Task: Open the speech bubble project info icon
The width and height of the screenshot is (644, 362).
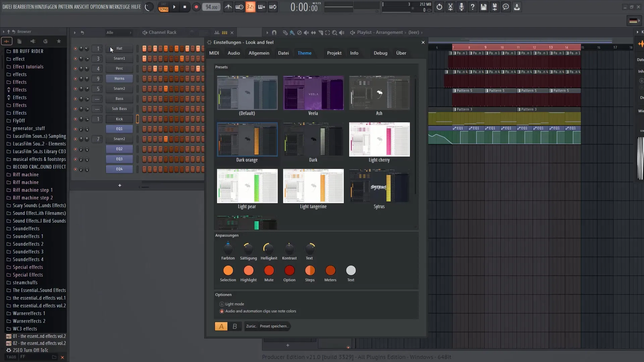Action: (x=506, y=7)
